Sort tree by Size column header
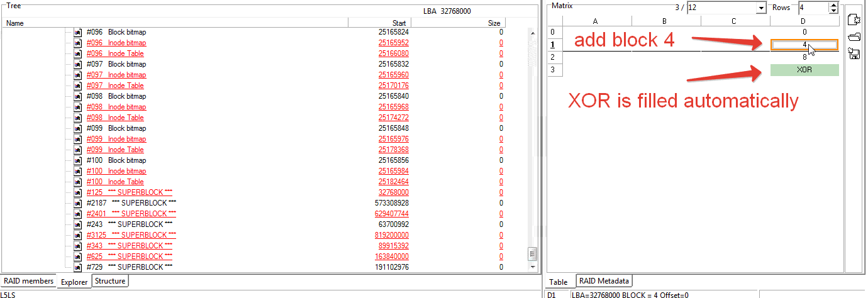 coord(458,23)
